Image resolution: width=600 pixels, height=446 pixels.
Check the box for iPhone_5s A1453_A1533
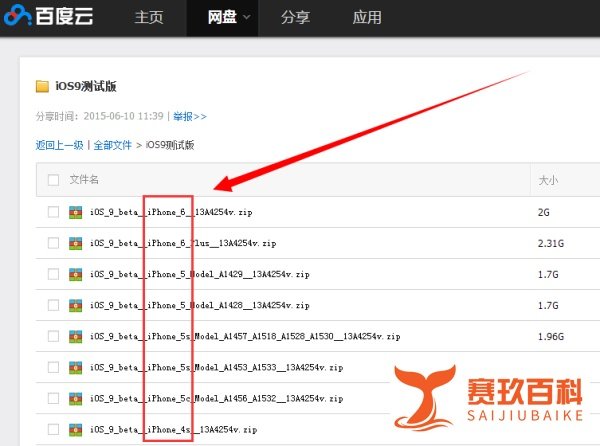(x=53, y=367)
